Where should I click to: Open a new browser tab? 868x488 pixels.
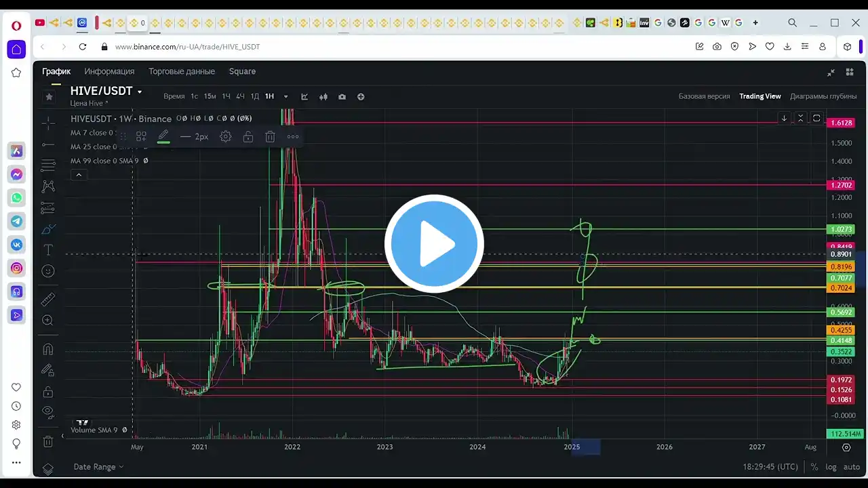pyautogui.click(x=755, y=22)
